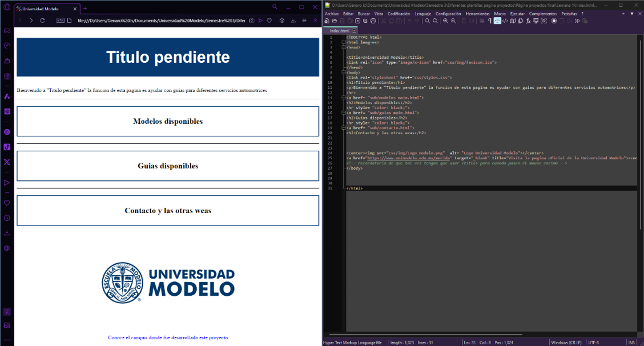Click the browser address bar URL
Screen dimensions: 644x346
point(160,21)
